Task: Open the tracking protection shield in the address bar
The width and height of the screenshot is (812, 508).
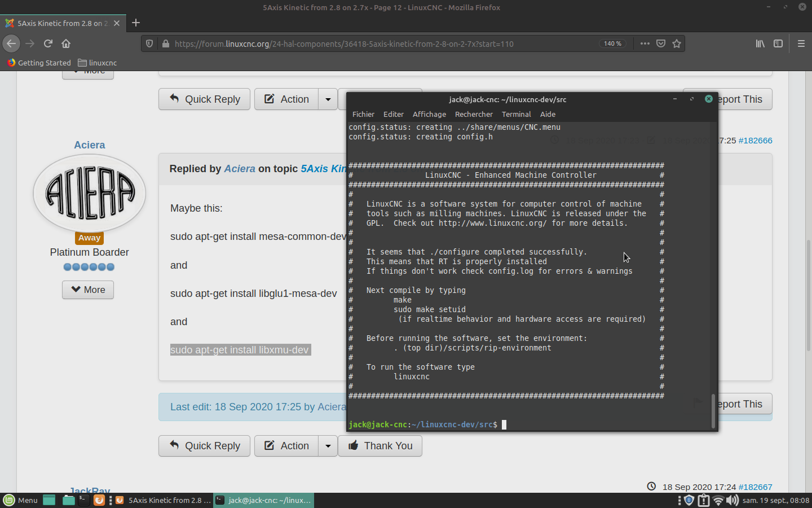Action: click(x=149, y=43)
